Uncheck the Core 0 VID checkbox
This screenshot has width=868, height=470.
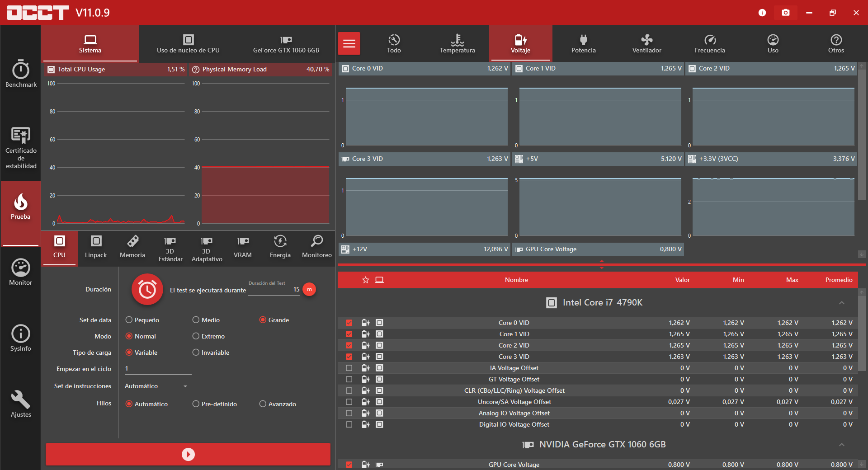coord(349,323)
